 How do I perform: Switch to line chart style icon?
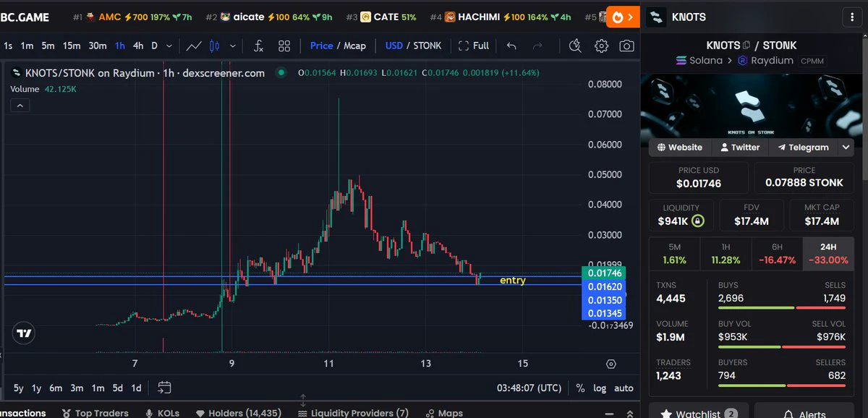click(x=194, y=46)
